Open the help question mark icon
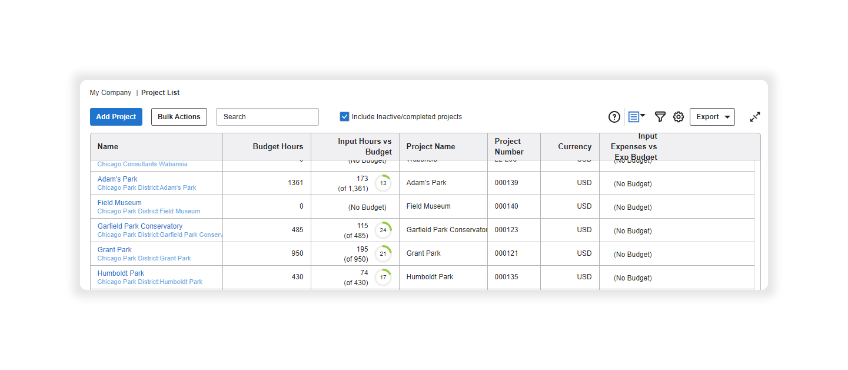 614,117
